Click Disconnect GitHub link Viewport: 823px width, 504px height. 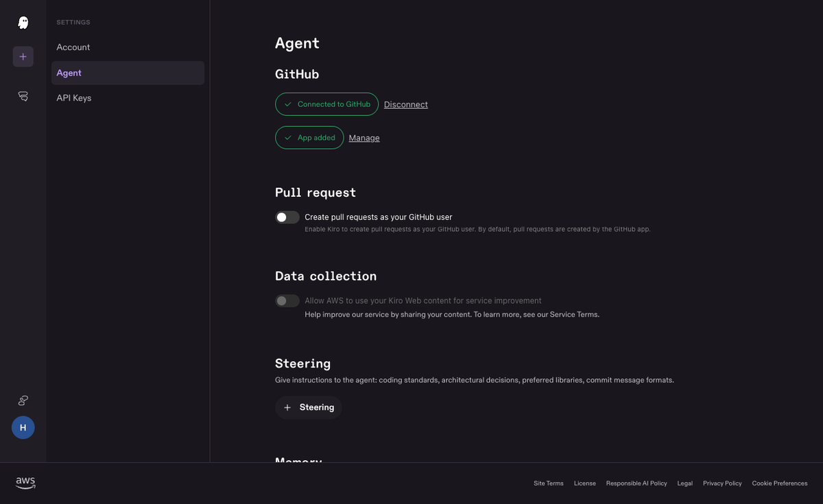pos(406,104)
